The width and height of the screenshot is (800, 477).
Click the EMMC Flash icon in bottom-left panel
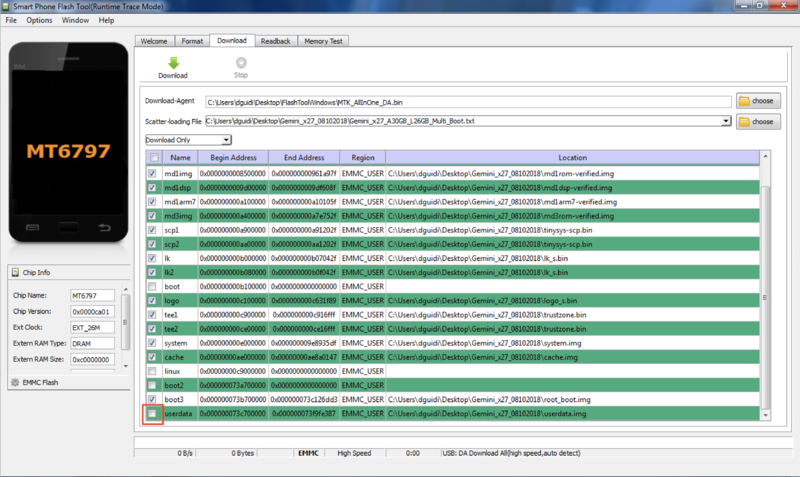[14, 382]
